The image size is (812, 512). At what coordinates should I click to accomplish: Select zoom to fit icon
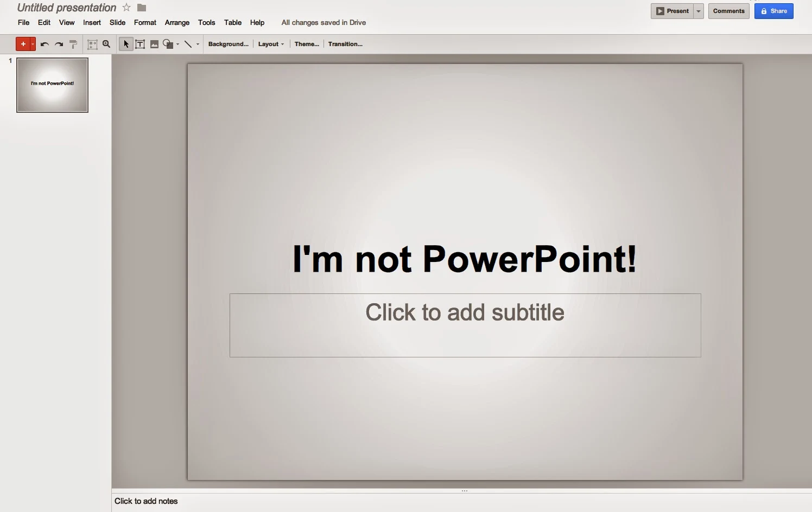point(93,44)
